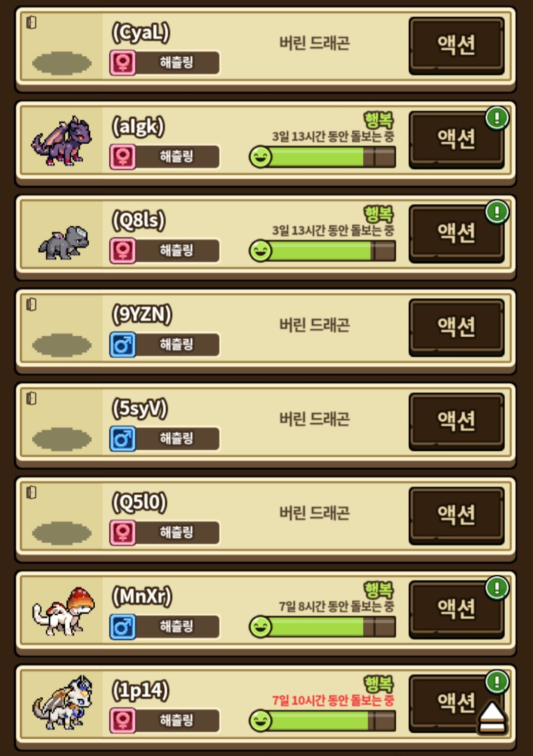This screenshot has height=756, width=533.
Task: Click the happy face icon on MnXr's bar
Action: [x=260, y=627]
